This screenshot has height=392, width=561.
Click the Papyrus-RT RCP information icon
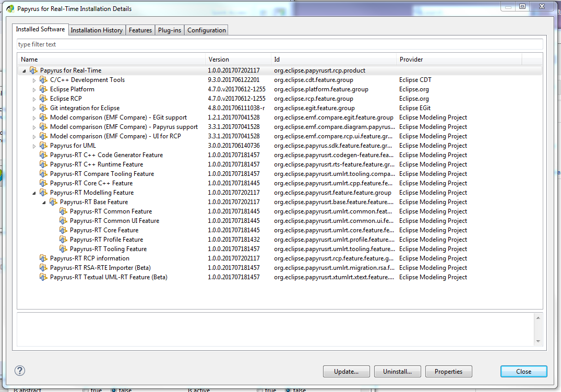tap(43, 258)
